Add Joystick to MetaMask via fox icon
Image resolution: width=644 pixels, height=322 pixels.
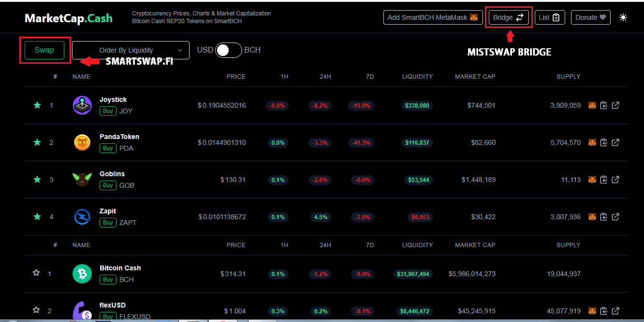pyautogui.click(x=592, y=105)
